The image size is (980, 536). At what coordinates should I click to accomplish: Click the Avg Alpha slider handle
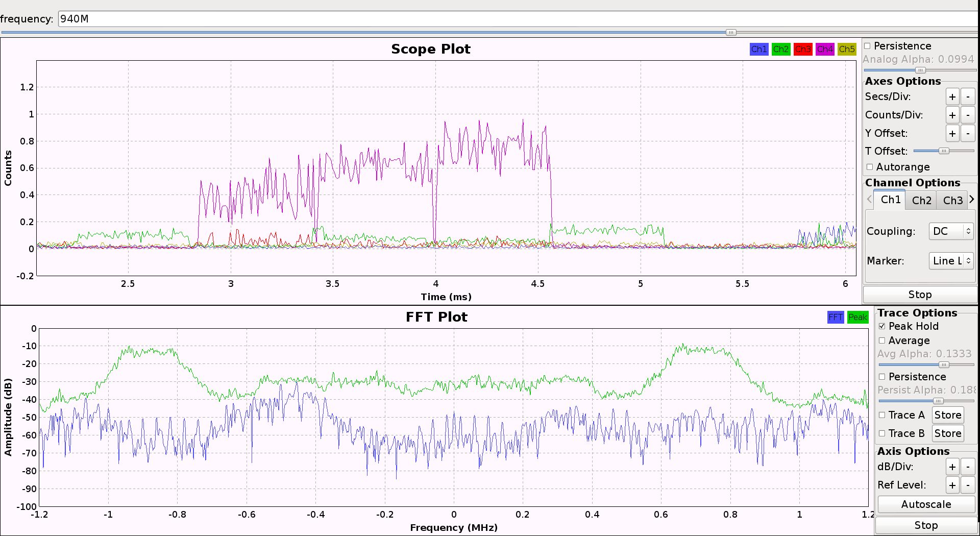click(944, 364)
